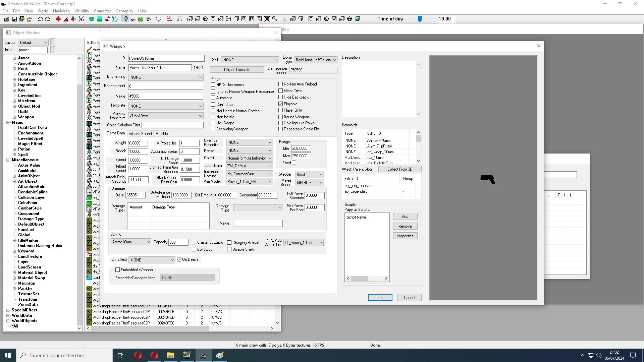Open the Enchanting dropdown
The image size is (644, 362).
[166, 77]
